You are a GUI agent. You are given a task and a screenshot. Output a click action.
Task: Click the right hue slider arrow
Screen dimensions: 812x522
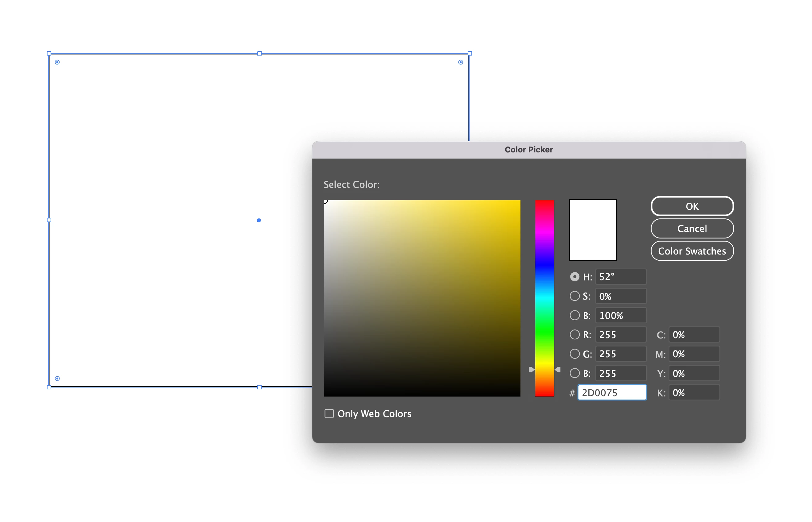click(557, 370)
